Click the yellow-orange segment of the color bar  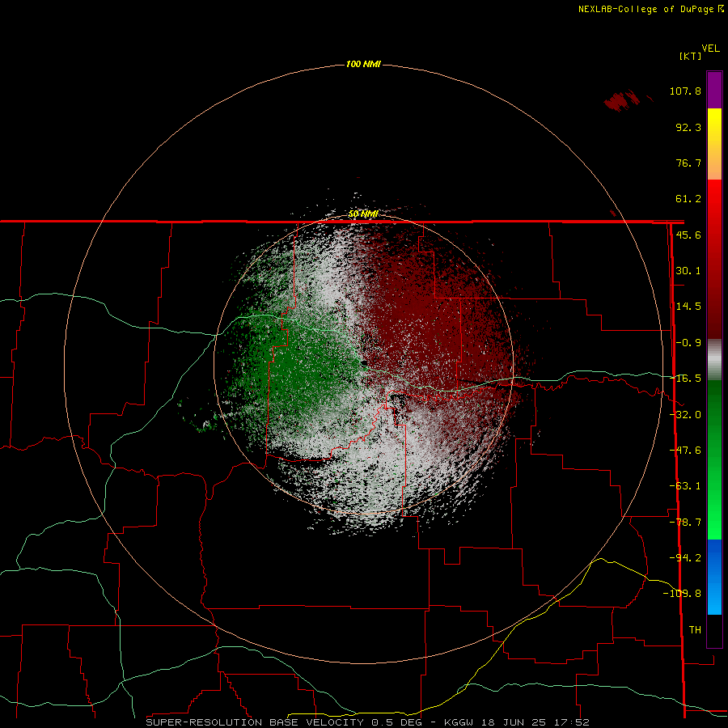pos(714,144)
